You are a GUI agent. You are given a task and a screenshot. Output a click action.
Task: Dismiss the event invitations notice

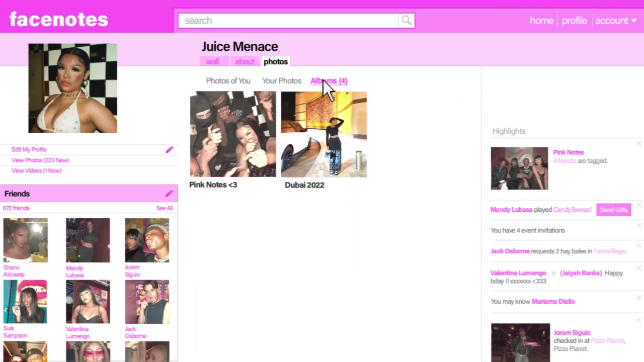[638, 225]
